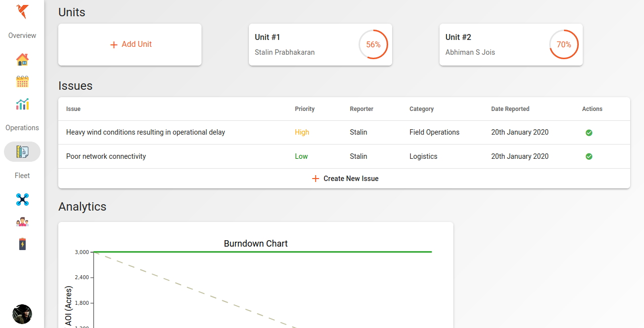Click the High priority label
This screenshot has width=644, height=328.
click(x=302, y=132)
